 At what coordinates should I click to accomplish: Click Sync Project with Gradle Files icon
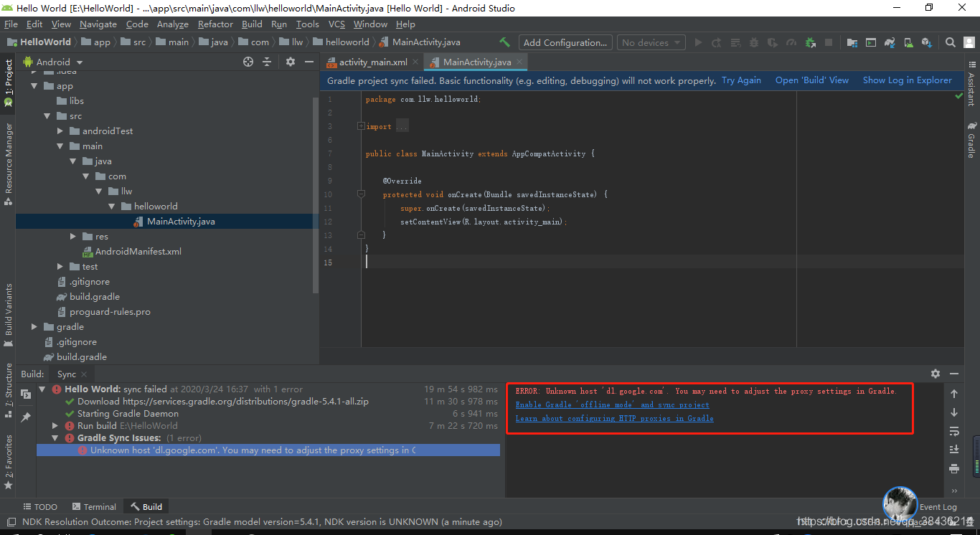890,42
